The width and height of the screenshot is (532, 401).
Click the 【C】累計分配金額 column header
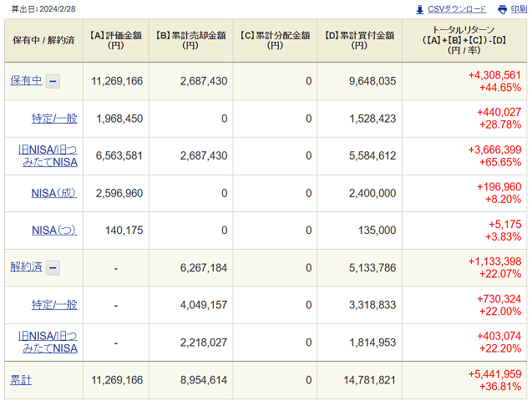[x=275, y=40]
